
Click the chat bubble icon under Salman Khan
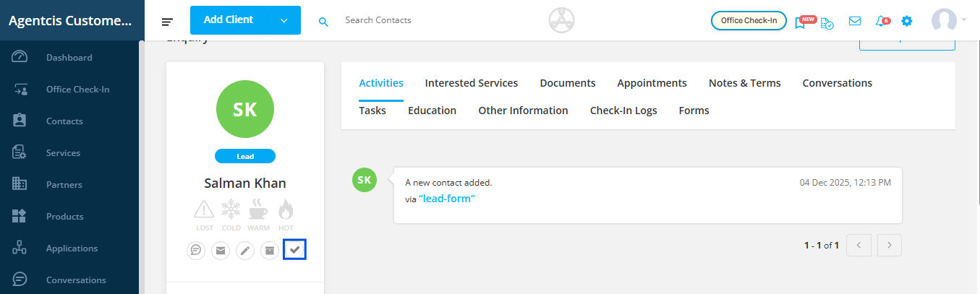pos(195,251)
